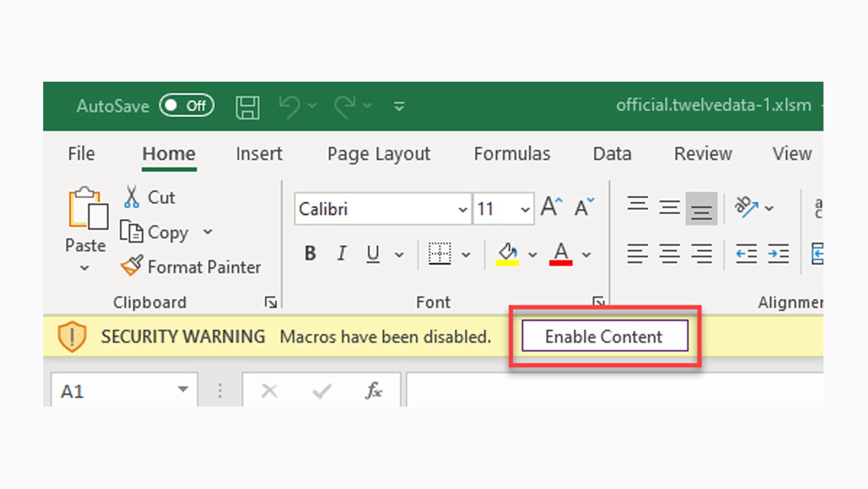The height and width of the screenshot is (489, 868).
Task: Open the Name Box dropdown arrow
Action: 183,391
